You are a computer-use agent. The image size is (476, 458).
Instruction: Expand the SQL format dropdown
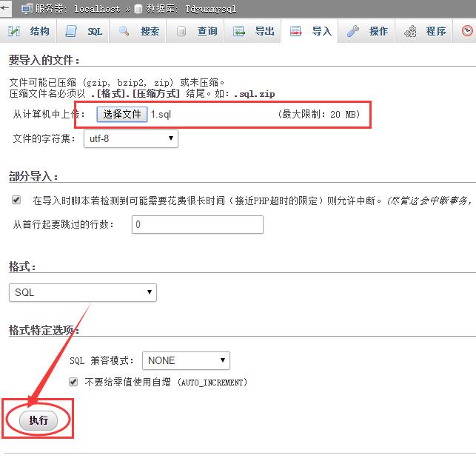point(83,292)
